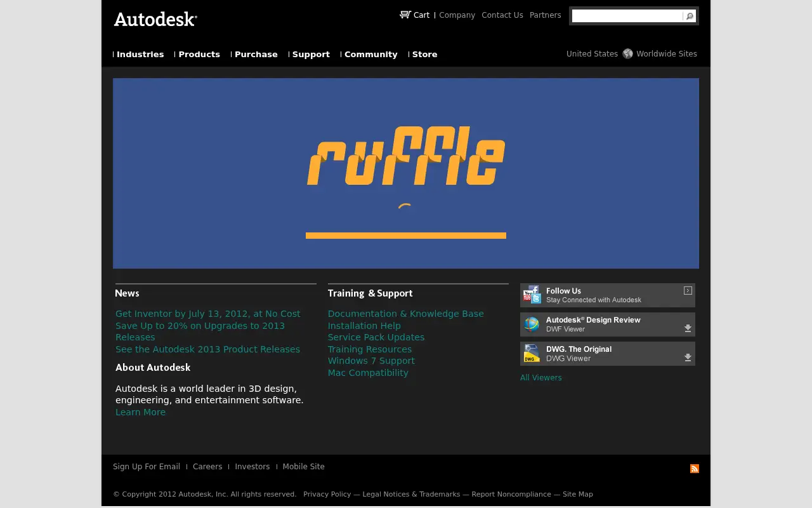Image resolution: width=812 pixels, height=508 pixels.
Task: Click the Autodesk logo
Action: pos(155,19)
